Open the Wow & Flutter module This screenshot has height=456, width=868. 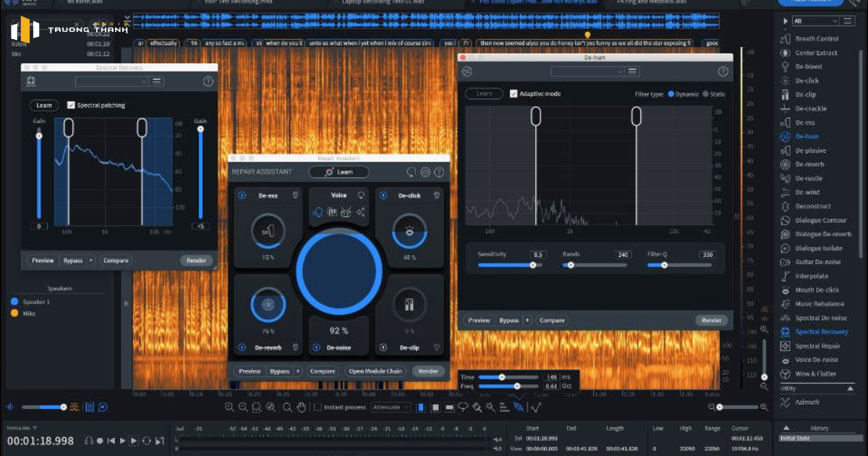(x=815, y=373)
